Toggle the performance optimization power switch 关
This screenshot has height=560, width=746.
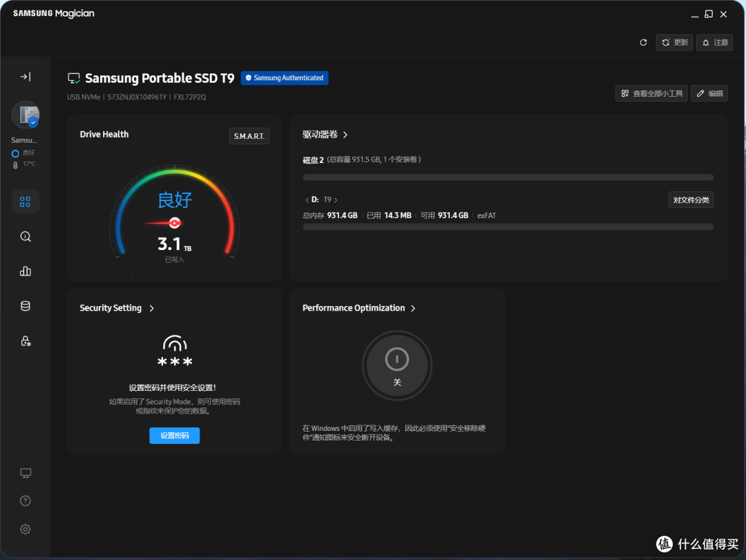click(397, 365)
